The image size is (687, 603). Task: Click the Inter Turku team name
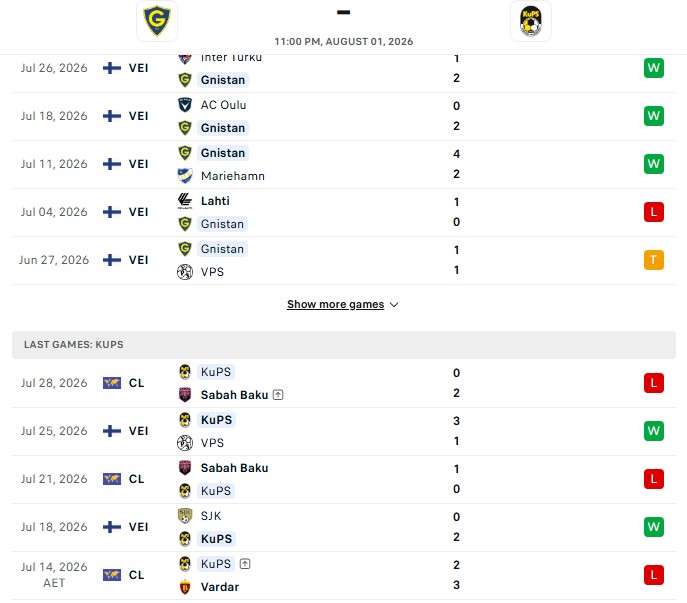(x=231, y=58)
